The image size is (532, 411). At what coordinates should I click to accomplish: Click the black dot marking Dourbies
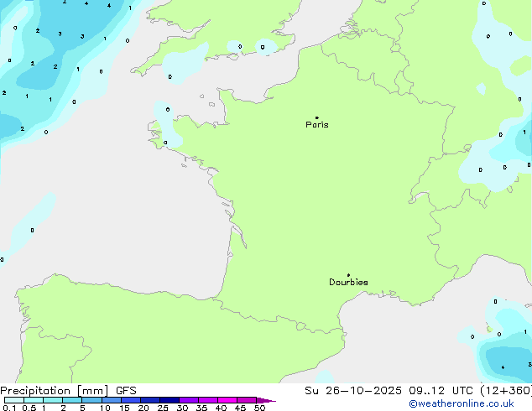pos(348,275)
